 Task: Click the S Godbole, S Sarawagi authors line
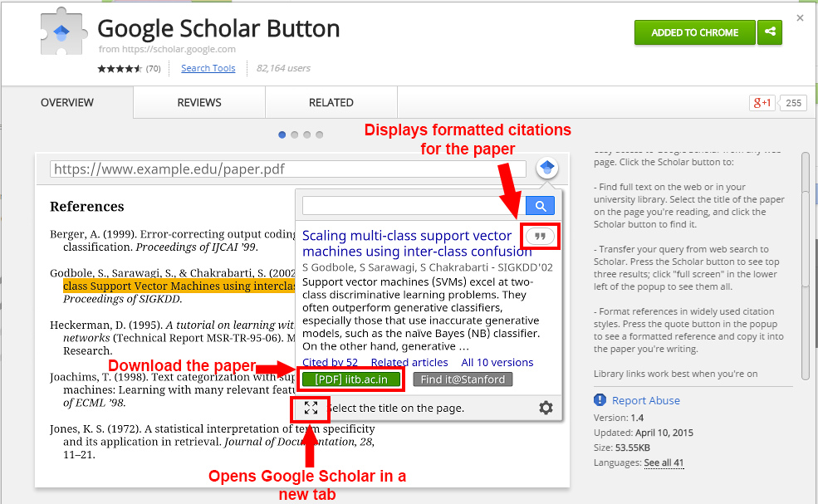click(x=427, y=267)
